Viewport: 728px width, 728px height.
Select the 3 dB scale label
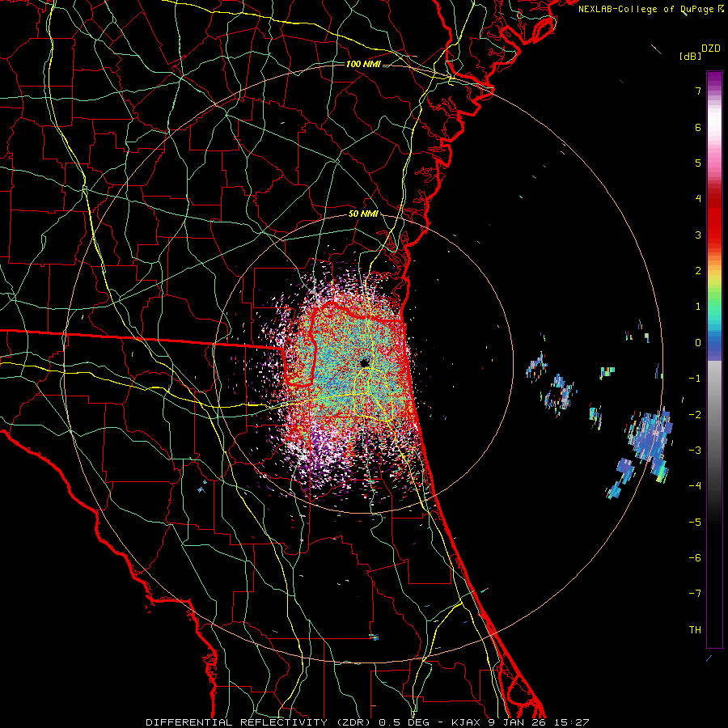(x=698, y=235)
